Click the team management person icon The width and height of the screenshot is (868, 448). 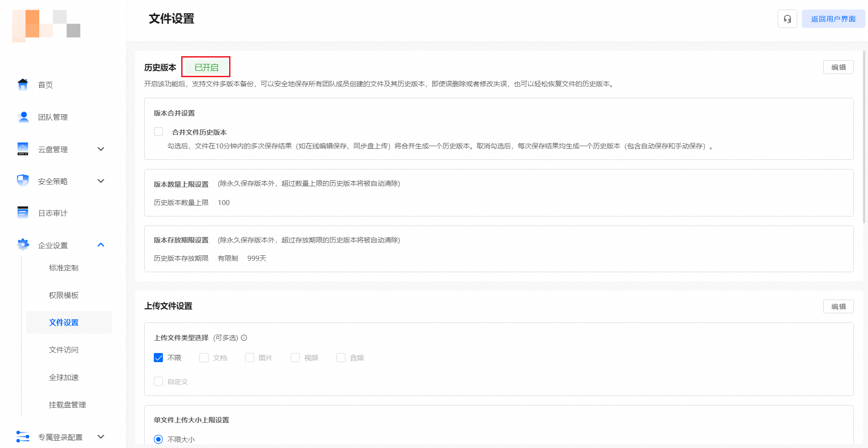pyautogui.click(x=22, y=117)
